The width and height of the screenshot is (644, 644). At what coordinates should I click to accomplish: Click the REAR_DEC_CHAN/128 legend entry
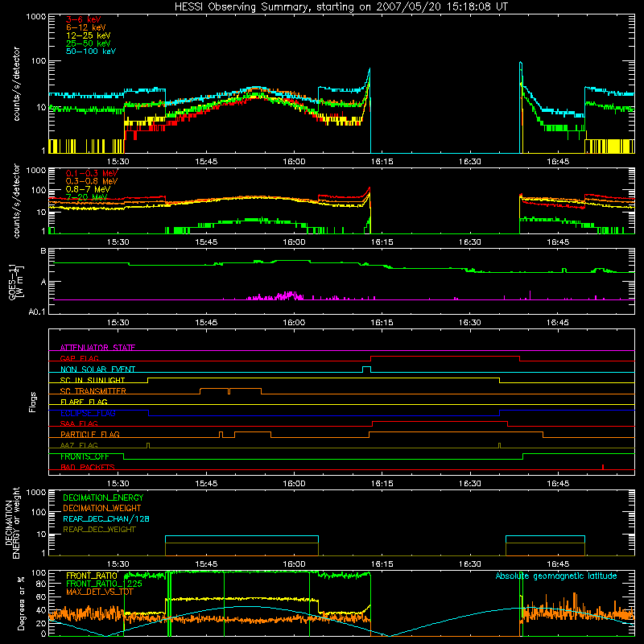tap(106, 518)
